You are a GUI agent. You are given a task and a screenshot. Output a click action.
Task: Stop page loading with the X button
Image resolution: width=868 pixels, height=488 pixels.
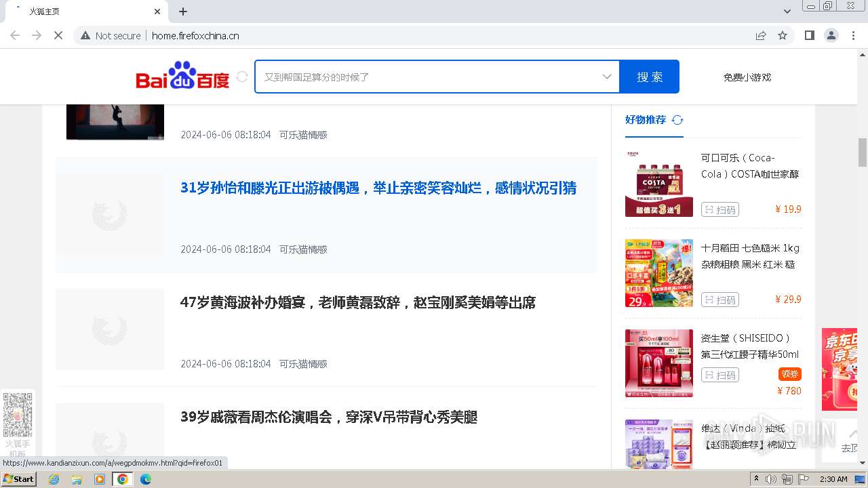58,35
